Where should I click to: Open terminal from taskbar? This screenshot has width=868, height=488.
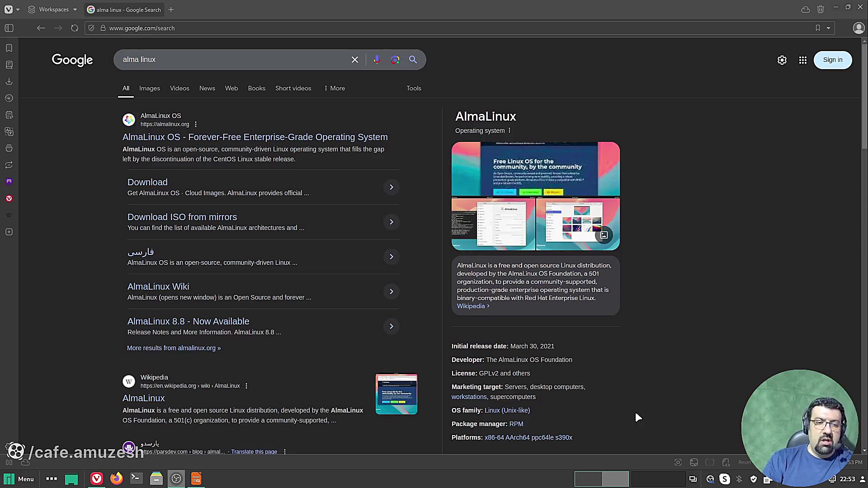click(136, 479)
